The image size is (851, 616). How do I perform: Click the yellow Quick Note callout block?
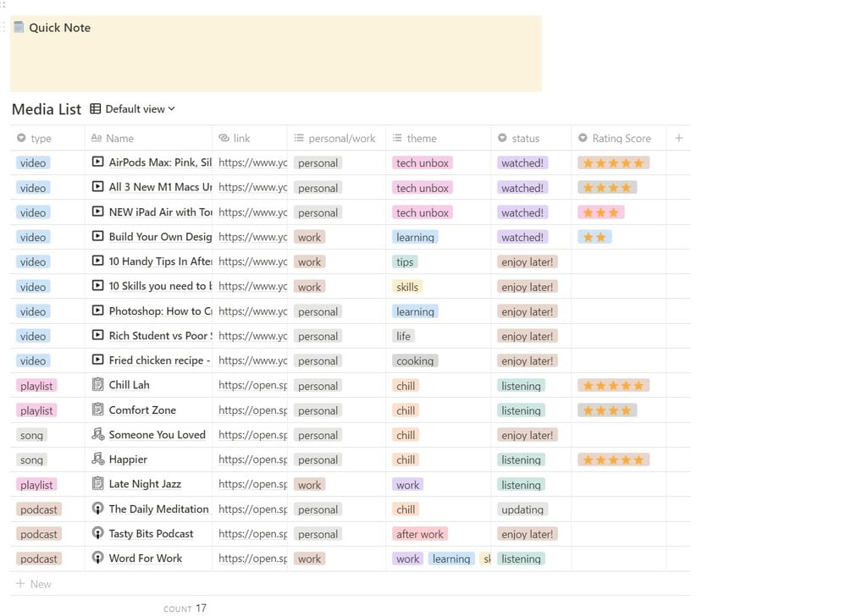[x=275, y=59]
